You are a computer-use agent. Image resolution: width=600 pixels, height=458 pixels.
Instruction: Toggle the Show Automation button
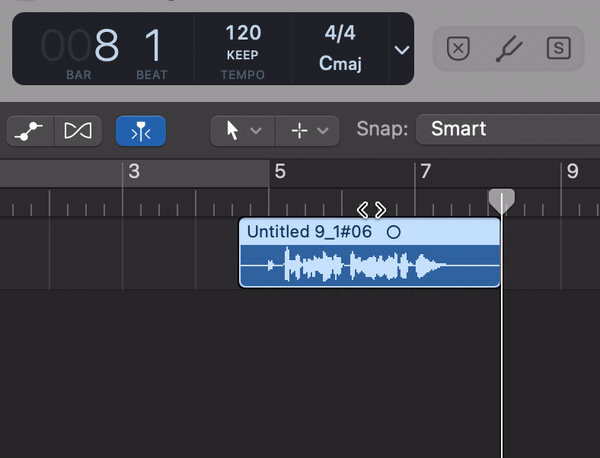point(30,131)
